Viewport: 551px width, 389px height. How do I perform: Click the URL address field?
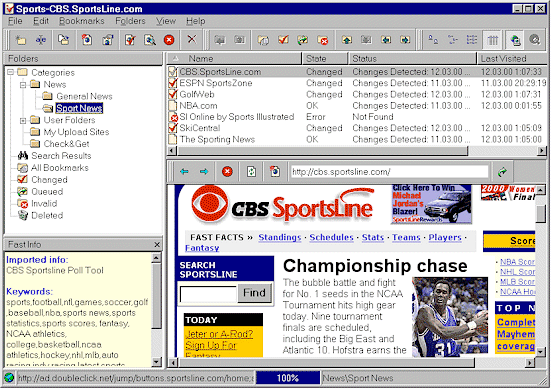tap(389, 172)
